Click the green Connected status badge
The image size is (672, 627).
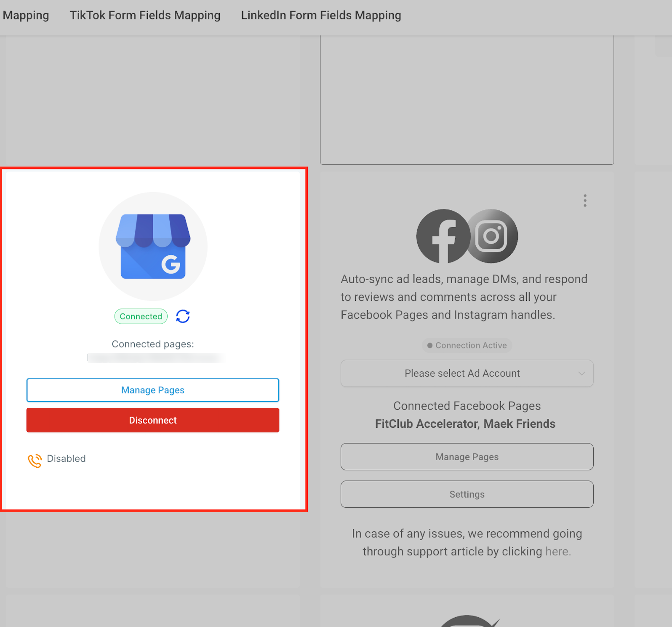[x=141, y=316]
